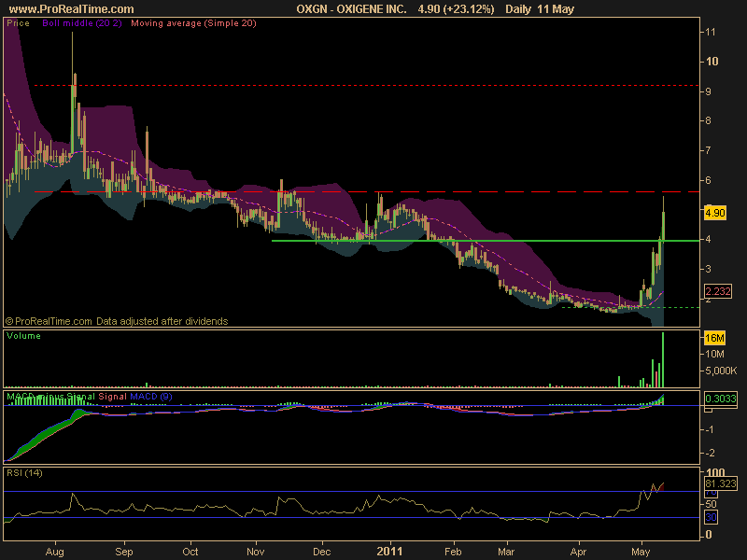Viewport: 747px width, 560px height.
Task: Click the Aug month label on time axis
Action: click(55, 552)
